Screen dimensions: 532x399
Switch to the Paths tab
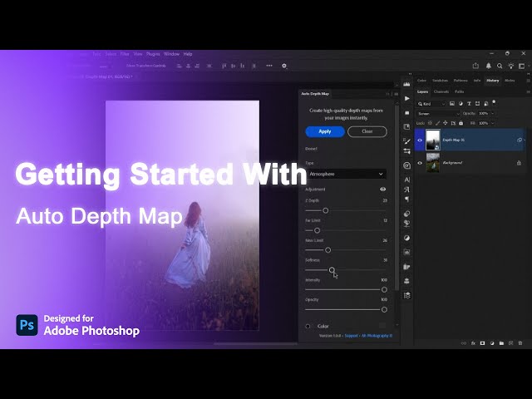click(x=459, y=91)
